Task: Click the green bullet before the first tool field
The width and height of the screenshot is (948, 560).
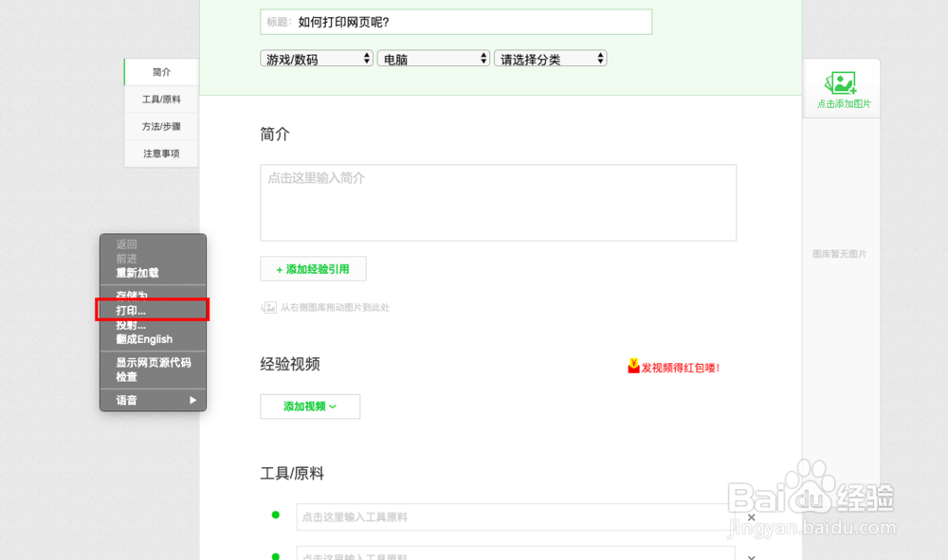Action: pos(275,515)
